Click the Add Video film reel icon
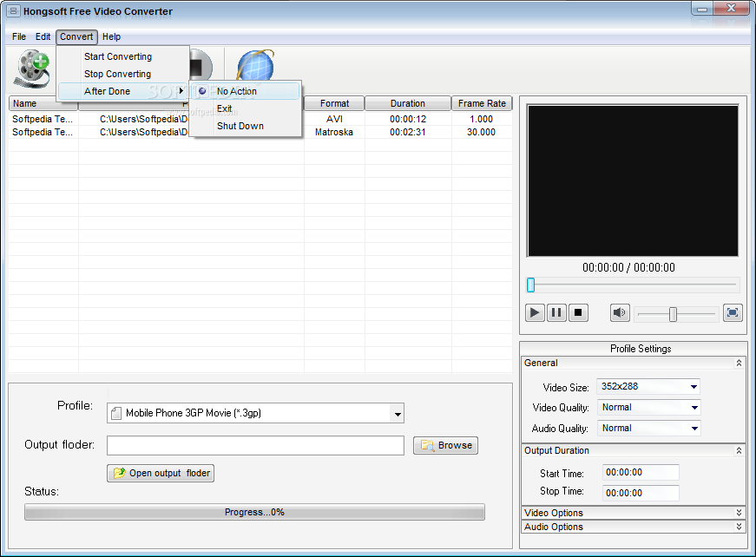This screenshot has height=557, width=756. pos(33,69)
